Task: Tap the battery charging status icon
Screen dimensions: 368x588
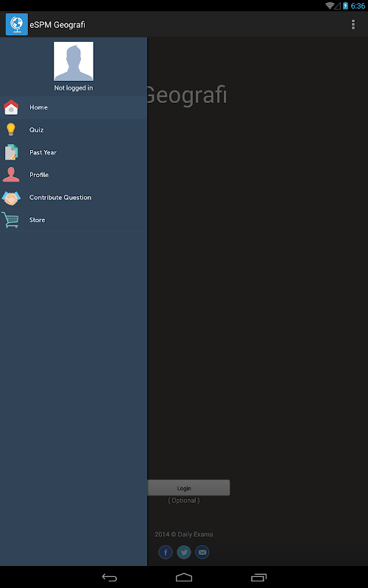Action: point(345,6)
